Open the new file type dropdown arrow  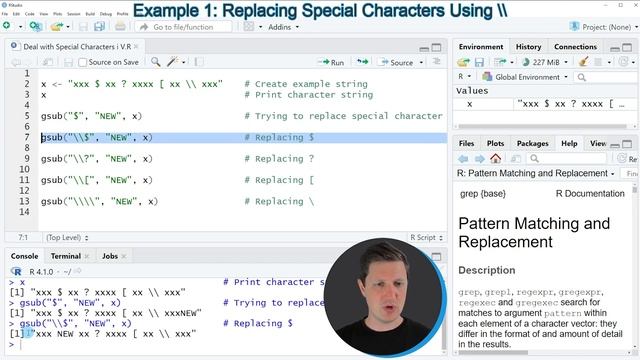click(20, 27)
